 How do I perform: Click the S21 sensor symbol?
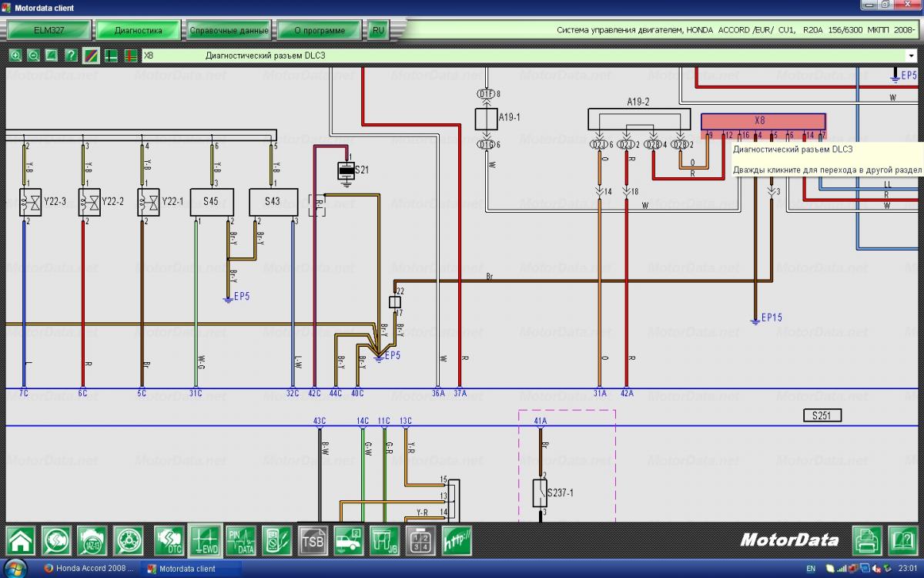(x=346, y=170)
